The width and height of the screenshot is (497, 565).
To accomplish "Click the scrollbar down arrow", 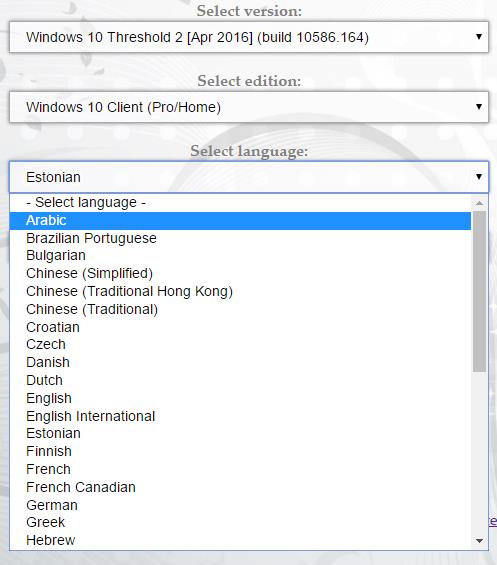I will 479,540.
